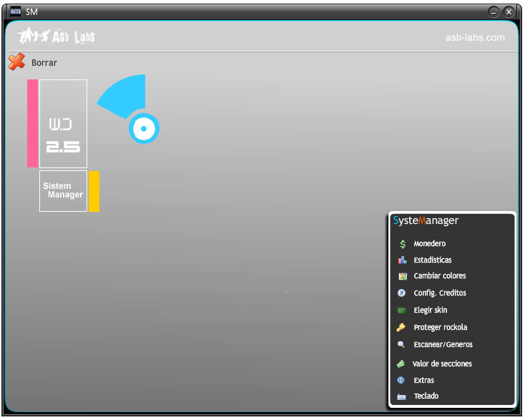Open the Extras entry
This screenshot has height=420, width=525.
click(x=424, y=380)
